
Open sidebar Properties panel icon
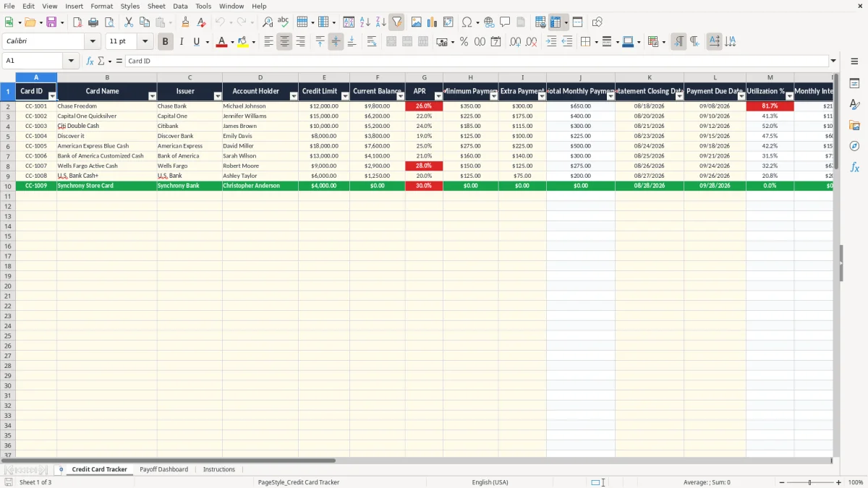854,84
